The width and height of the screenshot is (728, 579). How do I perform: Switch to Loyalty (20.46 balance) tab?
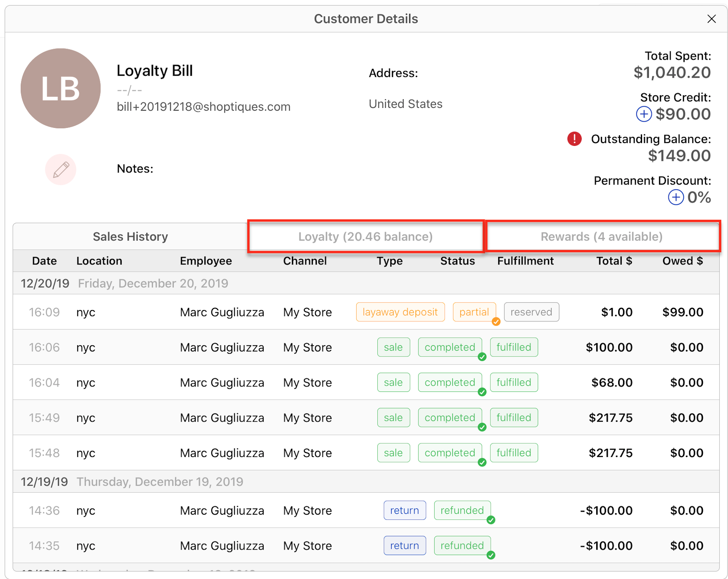point(366,237)
